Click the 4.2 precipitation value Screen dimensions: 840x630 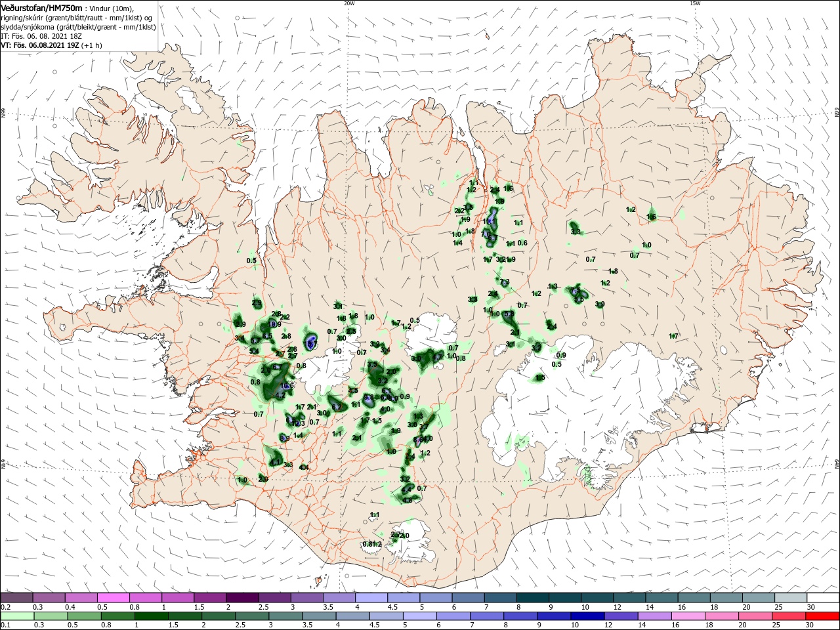[280, 396]
